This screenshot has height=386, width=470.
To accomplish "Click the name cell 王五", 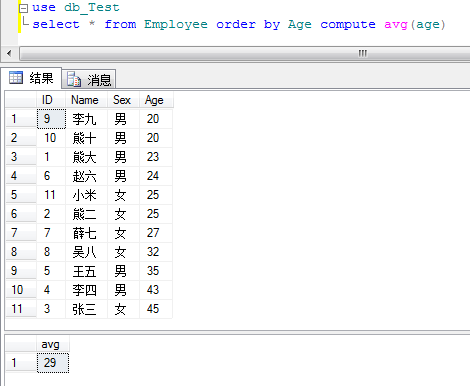I will [x=86, y=271].
